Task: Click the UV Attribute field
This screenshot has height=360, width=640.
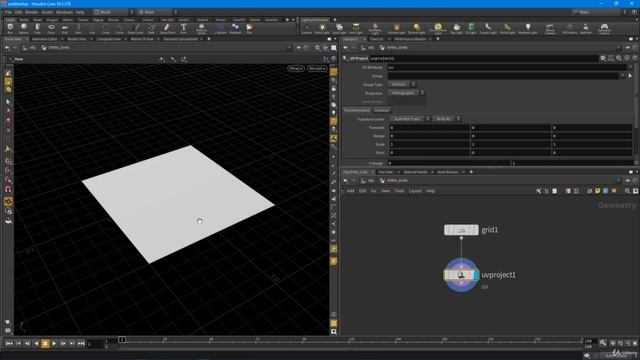Action: point(507,67)
